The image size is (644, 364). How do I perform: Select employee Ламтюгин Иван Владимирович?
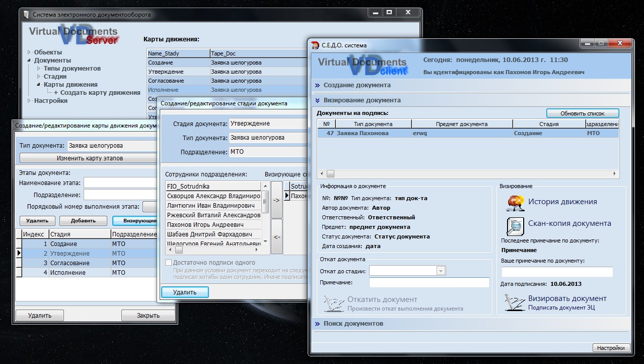coord(213,205)
